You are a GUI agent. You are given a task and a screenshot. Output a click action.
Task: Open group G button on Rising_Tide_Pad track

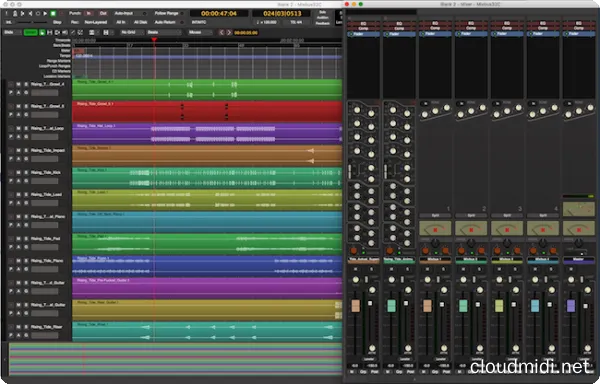click(x=26, y=247)
